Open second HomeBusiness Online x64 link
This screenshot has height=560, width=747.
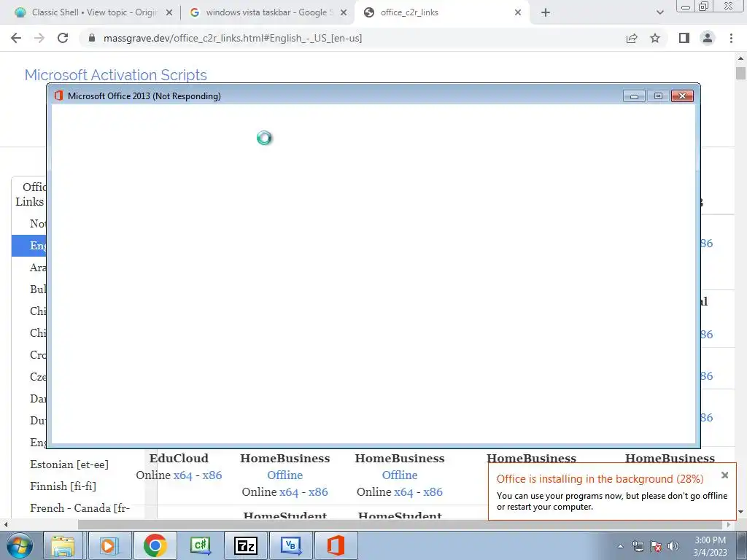pos(403,492)
